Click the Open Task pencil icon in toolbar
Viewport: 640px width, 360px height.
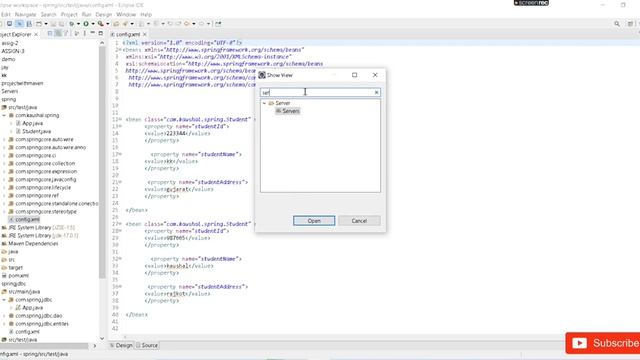[125, 24]
